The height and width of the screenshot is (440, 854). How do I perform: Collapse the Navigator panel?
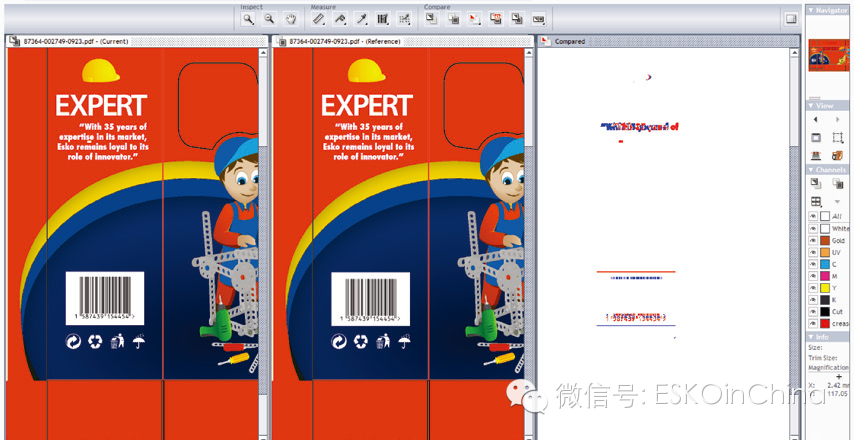(811, 10)
